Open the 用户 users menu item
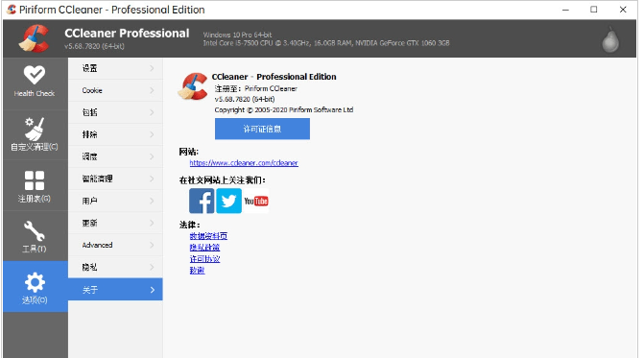 [115, 201]
